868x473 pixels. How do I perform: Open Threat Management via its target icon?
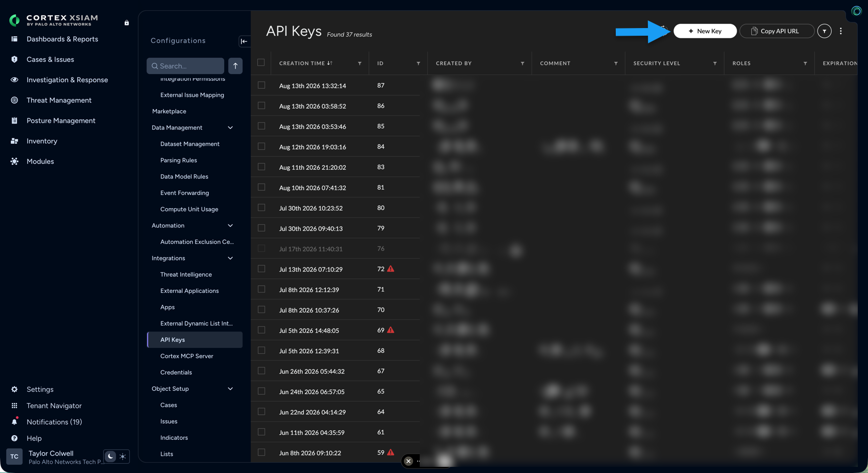coord(14,100)
